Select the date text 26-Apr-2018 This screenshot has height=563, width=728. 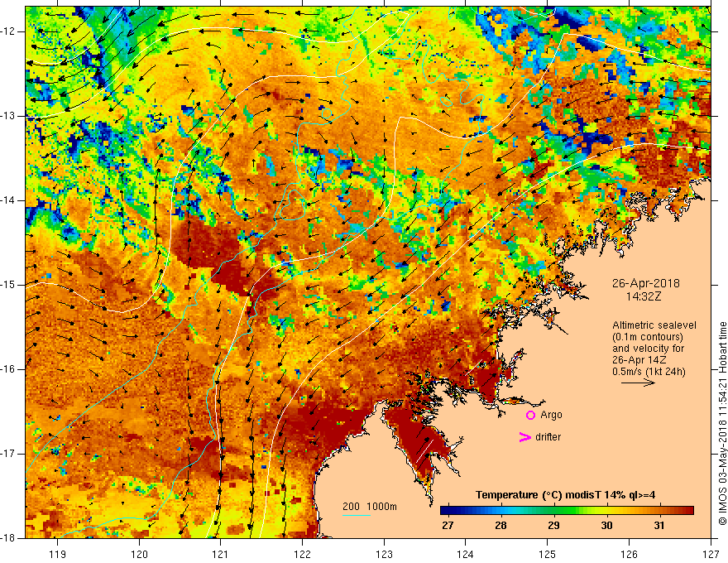pos(646,283)
